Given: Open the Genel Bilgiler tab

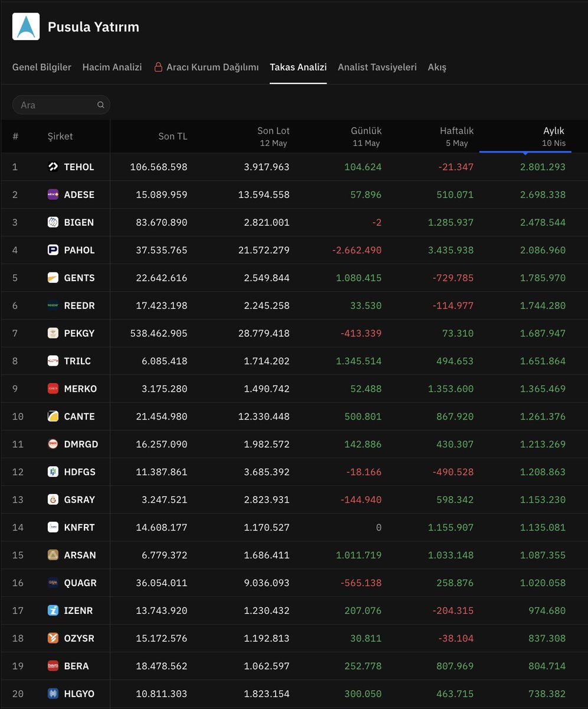Looking at the screenshot, I should [42, 67].
